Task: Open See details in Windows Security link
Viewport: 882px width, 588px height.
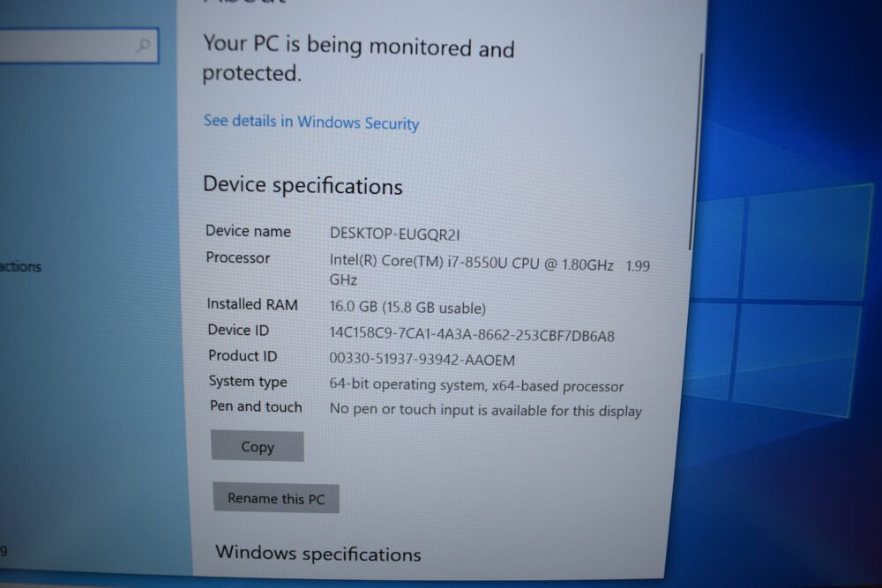Action: [x=311, y=122]
